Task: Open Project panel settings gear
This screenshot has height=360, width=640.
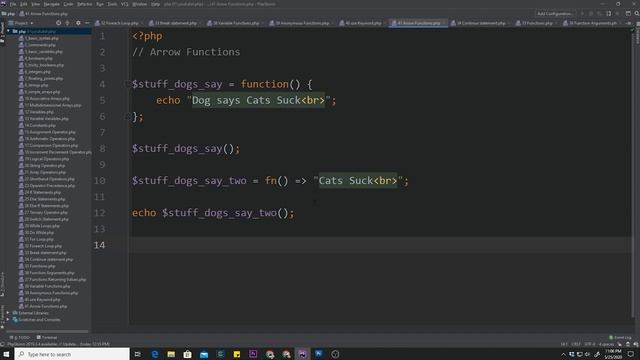Action: (x=78, y=23)
